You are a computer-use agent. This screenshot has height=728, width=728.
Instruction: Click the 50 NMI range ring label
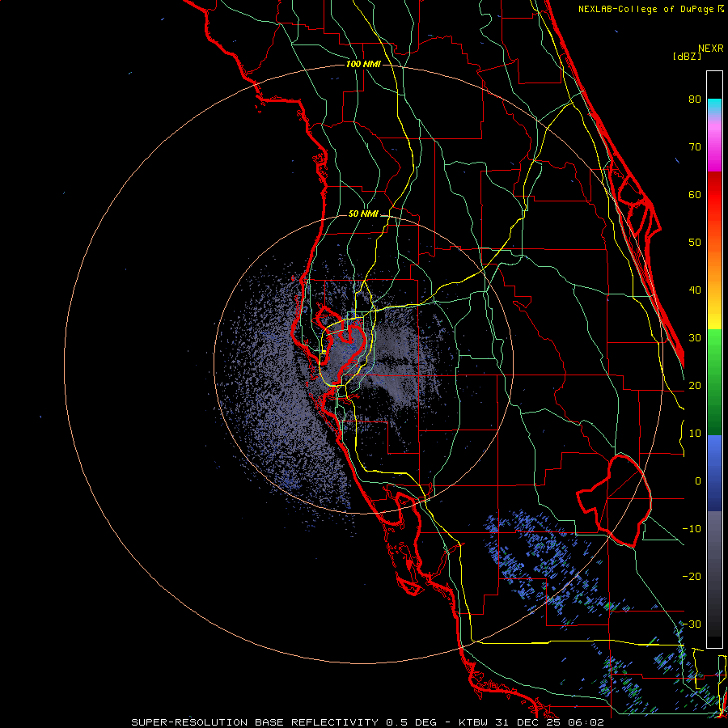363,214
